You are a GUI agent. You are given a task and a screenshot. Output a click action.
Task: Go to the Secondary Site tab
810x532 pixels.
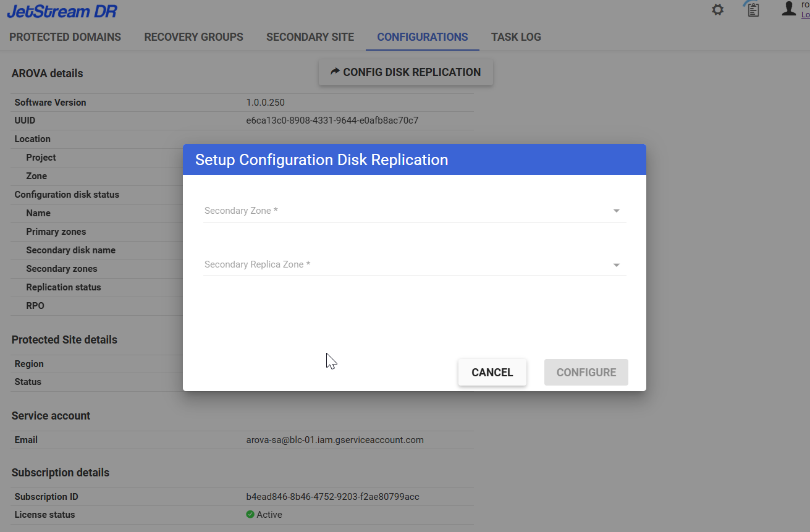point(310,37)
